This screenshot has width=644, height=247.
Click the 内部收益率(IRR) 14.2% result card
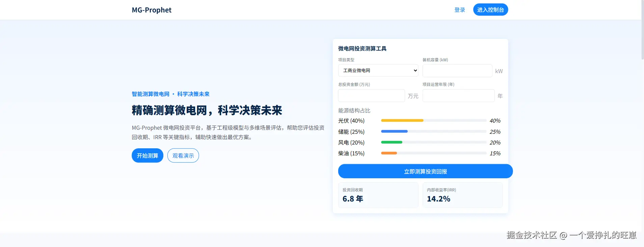(462, 195)
